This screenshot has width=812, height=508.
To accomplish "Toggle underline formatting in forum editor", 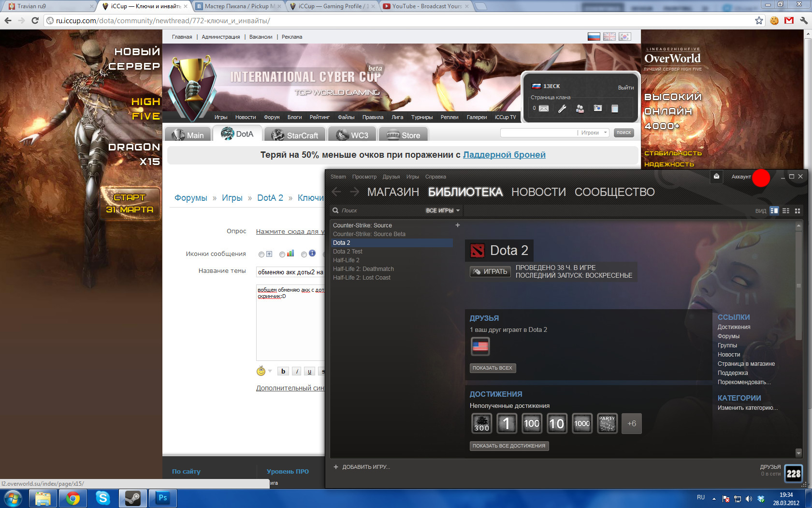I will pos(310,371).
